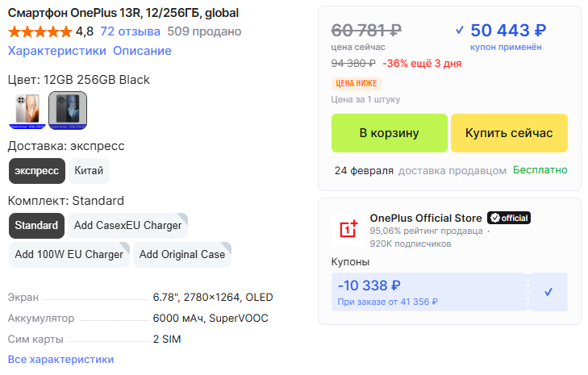Open the Характеристики tab link

click(57, 51)
